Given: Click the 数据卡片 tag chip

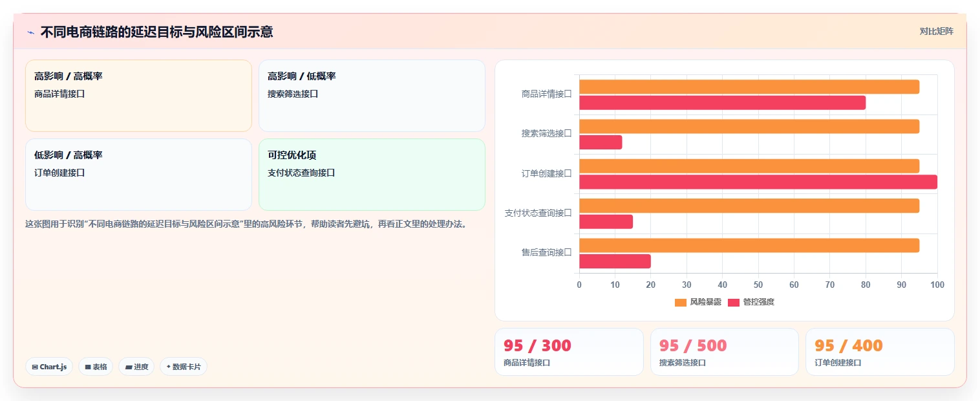Looking at the screenshot, I should pos(184,367).
